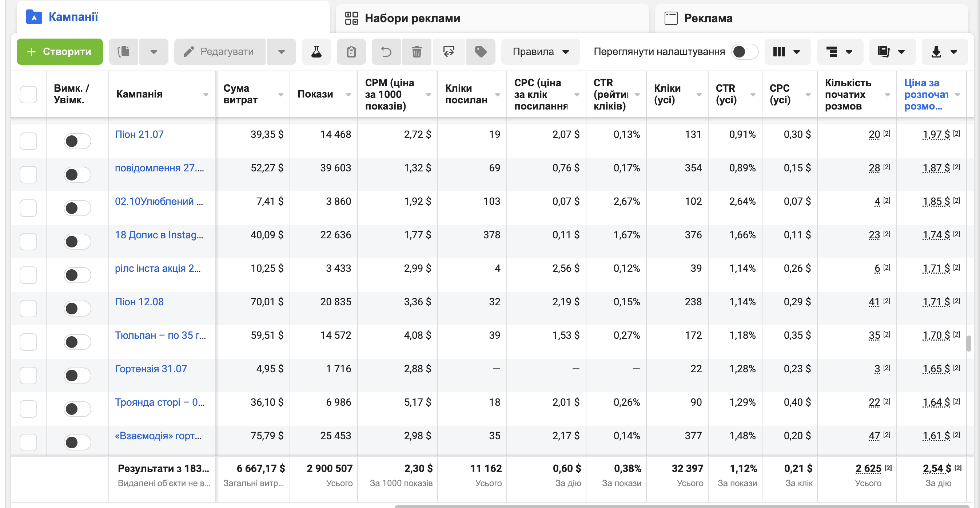Click the total spend 6 667,17 $
This screenshot has height=508, width=980.
(x=260, y=468)
